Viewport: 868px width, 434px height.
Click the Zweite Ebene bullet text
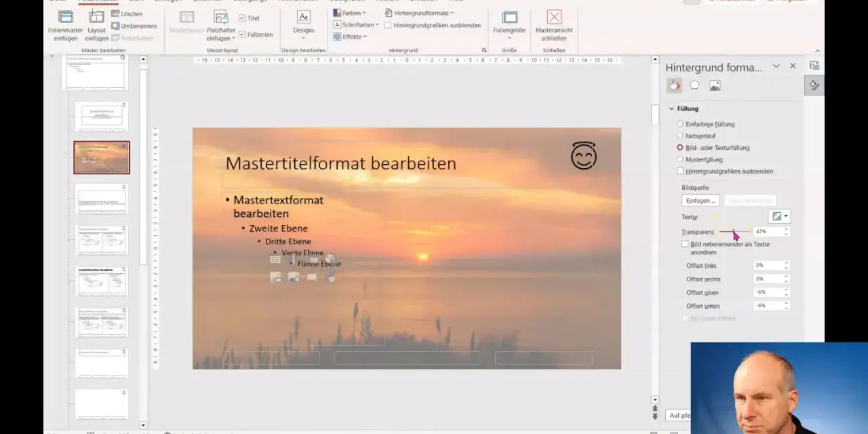click(x=278, y=229)
